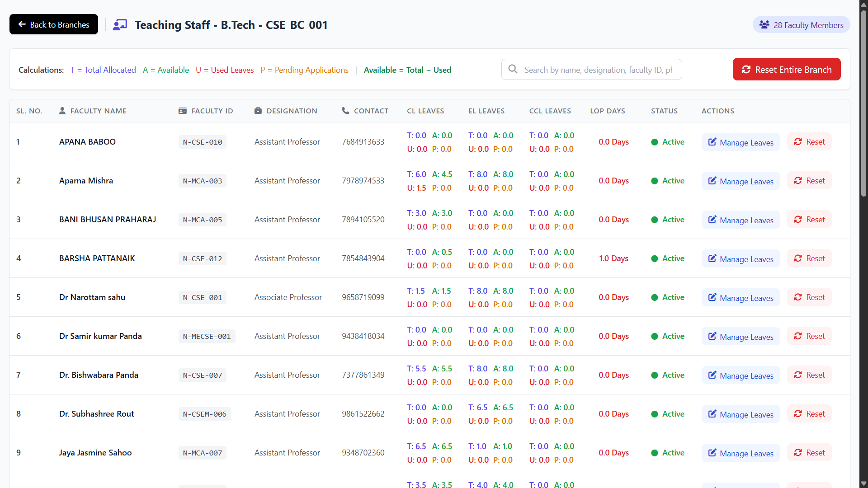Click the Faculty ID column card icon
The height and width of the screenshot is (488, 868).
click(183, 111)
